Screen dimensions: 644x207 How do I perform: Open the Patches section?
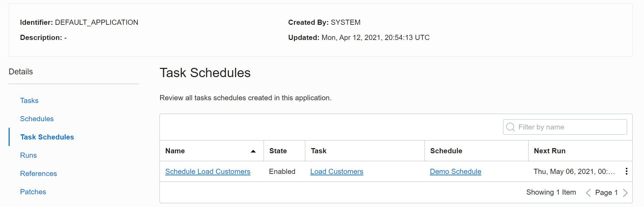(33, 192)
